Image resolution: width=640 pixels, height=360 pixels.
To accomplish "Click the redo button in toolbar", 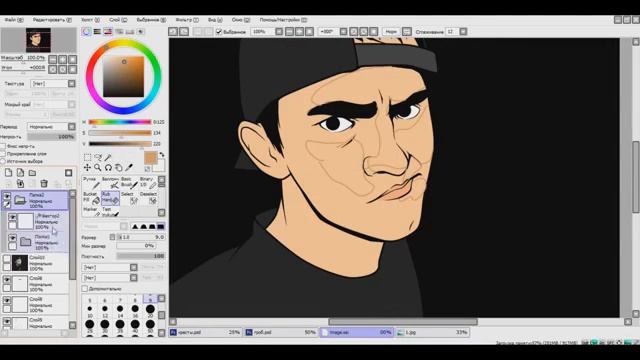I will [x=184, y=31].
